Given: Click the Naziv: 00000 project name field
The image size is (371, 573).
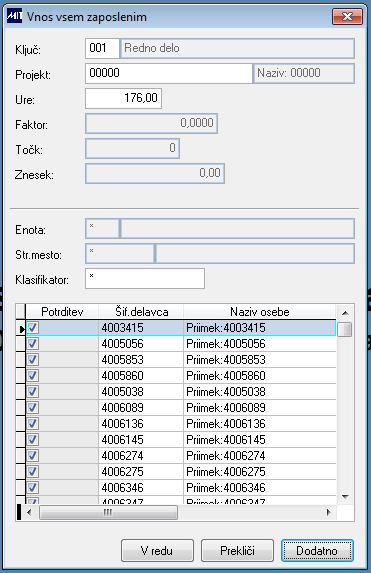Looking at the screenshot, I should pos(303,73).
